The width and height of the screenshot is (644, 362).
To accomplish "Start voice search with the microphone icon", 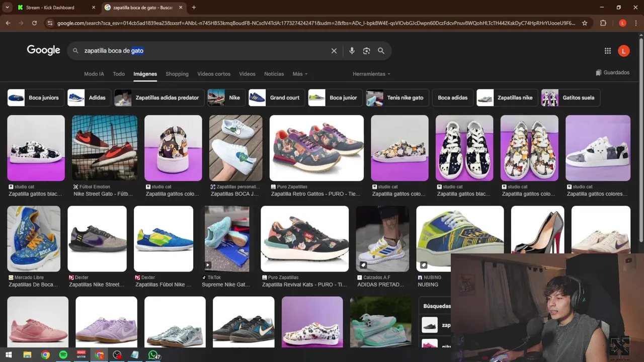I will point(352,51).
